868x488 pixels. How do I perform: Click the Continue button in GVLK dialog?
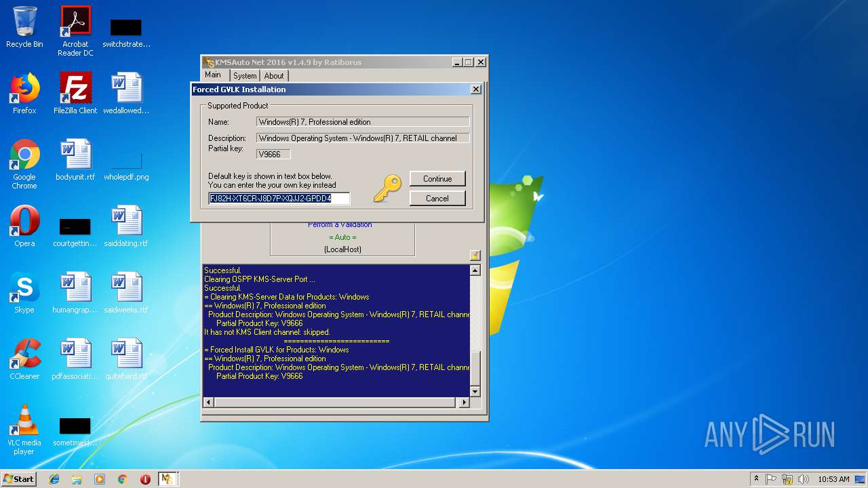(437, 179)
